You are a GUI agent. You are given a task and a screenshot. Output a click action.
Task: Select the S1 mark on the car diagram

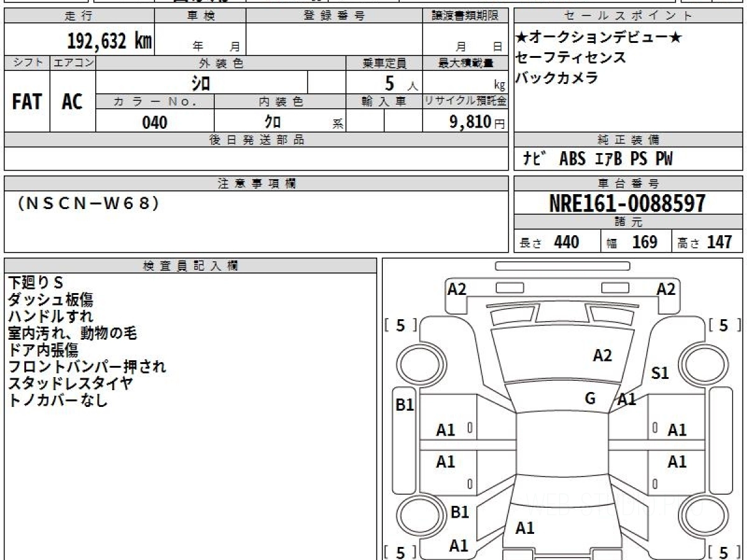point(660,373)
